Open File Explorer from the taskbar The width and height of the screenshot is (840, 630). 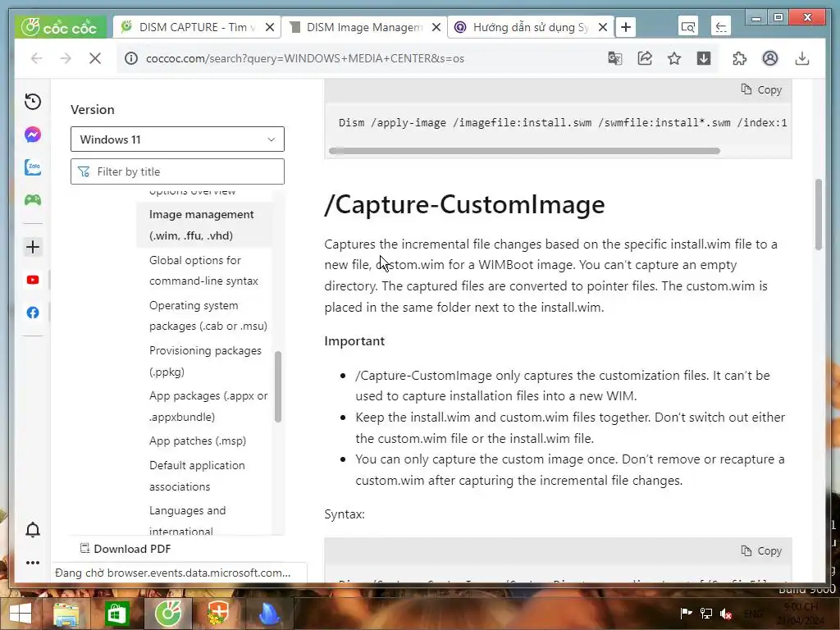tap(66, 614)
